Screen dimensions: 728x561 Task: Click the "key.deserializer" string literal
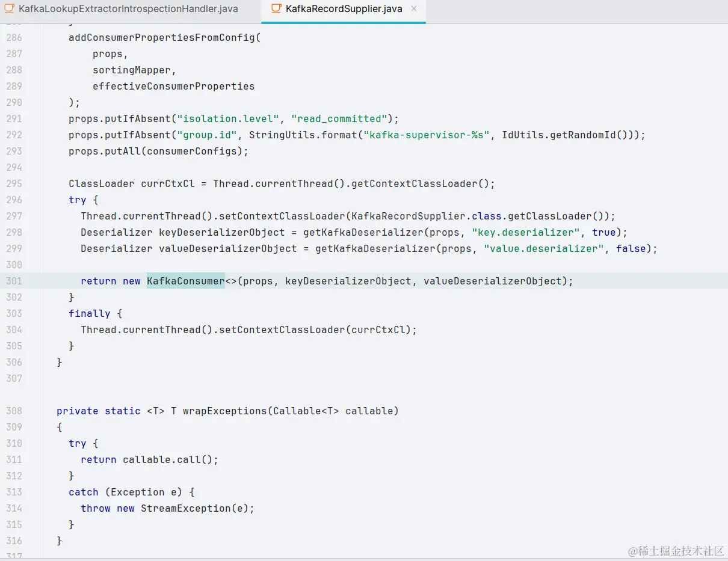pos(526,232)
